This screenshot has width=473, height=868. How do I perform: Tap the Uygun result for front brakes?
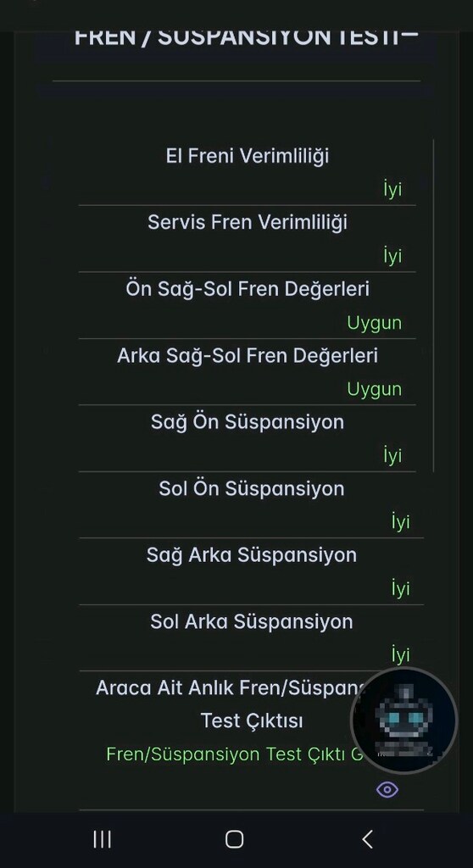pos(375,323)
